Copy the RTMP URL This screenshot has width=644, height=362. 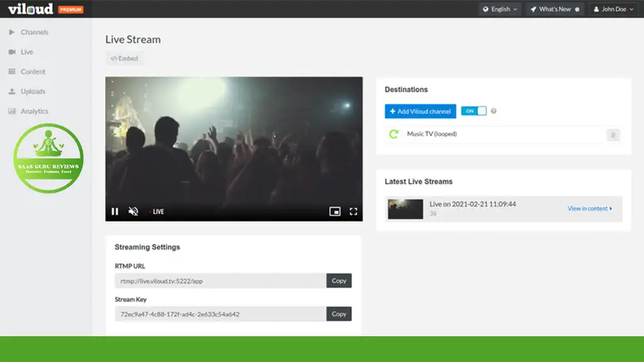pyautogui.click(x=339, y=281)
